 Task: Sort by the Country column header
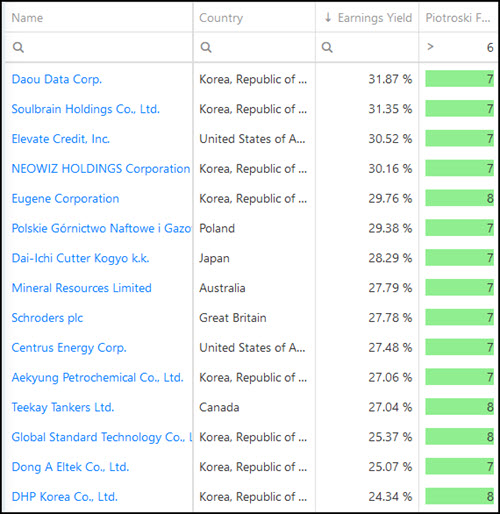221,18
